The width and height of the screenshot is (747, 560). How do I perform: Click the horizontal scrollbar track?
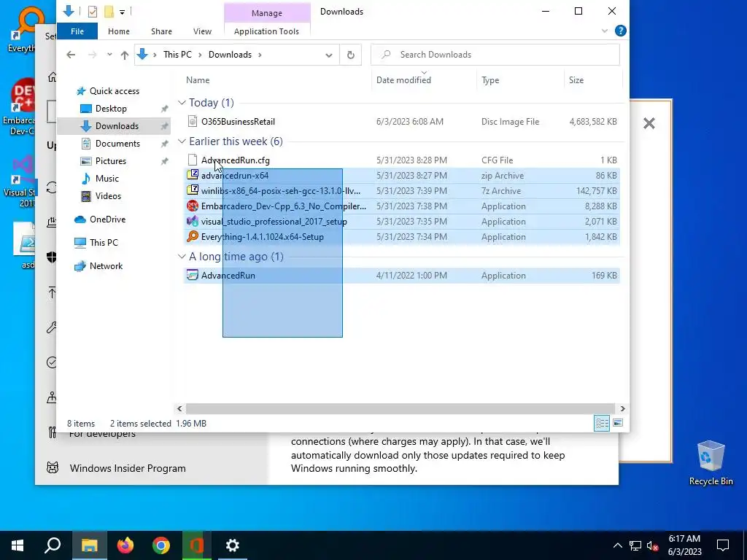[401, 408]
